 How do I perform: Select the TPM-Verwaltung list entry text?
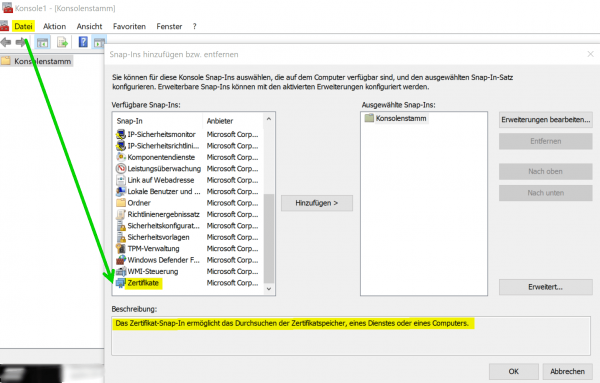pos(153,249)
